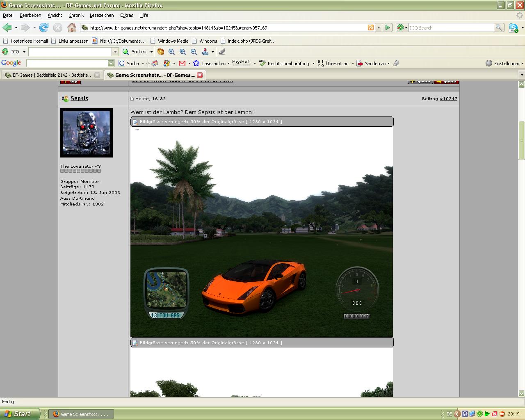Click the first Bildgrösse verringert 50% bar
The image size is (525, 420).
tap(262, 122)
